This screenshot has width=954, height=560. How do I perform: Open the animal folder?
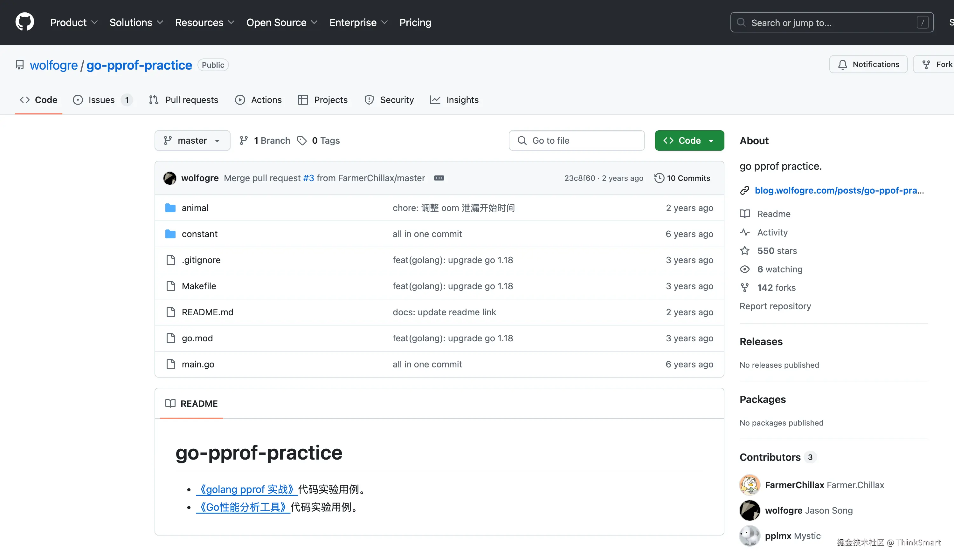point(195,208)
